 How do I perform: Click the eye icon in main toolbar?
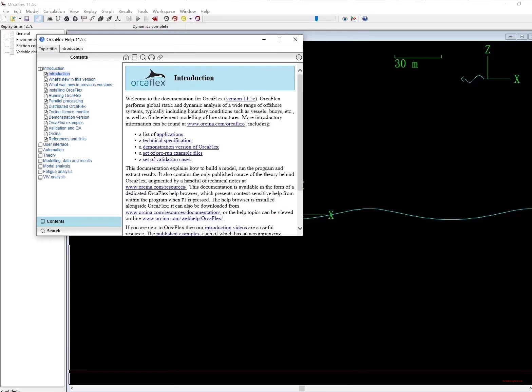click(345, 19)
